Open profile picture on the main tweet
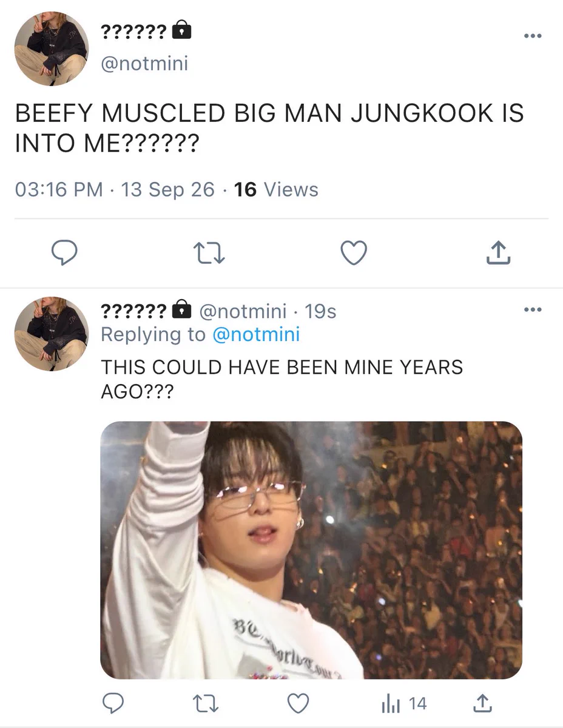 click(x=52, y=49)
